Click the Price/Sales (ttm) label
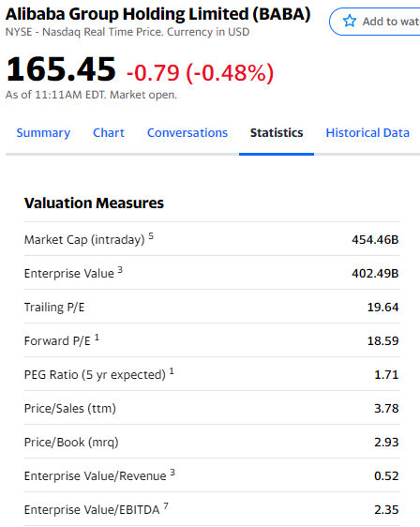420x527 pixels. [x=70, y=409]
